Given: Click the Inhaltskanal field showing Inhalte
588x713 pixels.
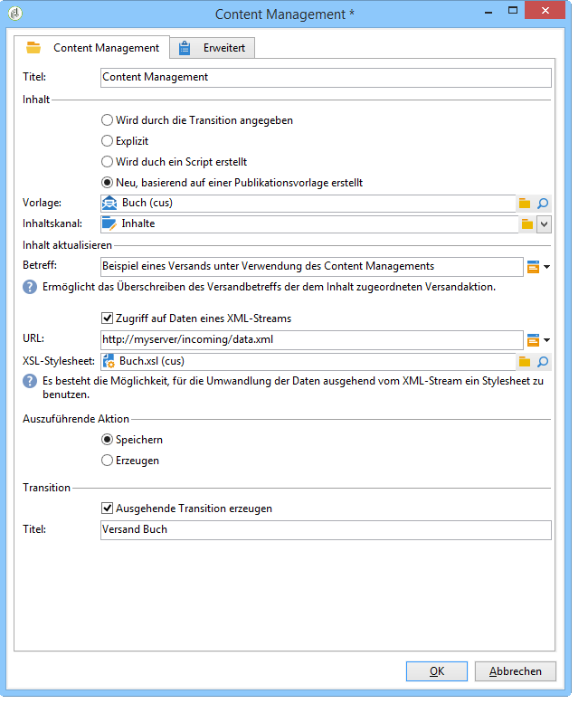Looking at the screenshot, I should pos(309,224).
